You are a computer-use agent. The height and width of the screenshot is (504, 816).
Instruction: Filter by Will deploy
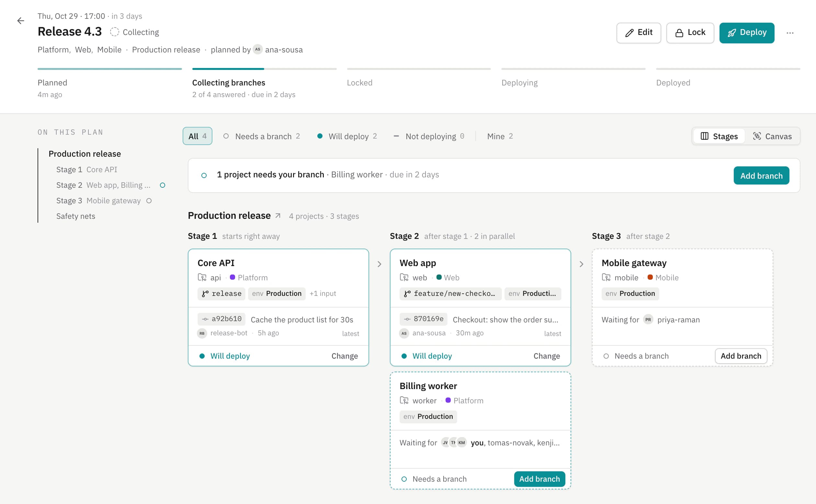coord(347,136)
